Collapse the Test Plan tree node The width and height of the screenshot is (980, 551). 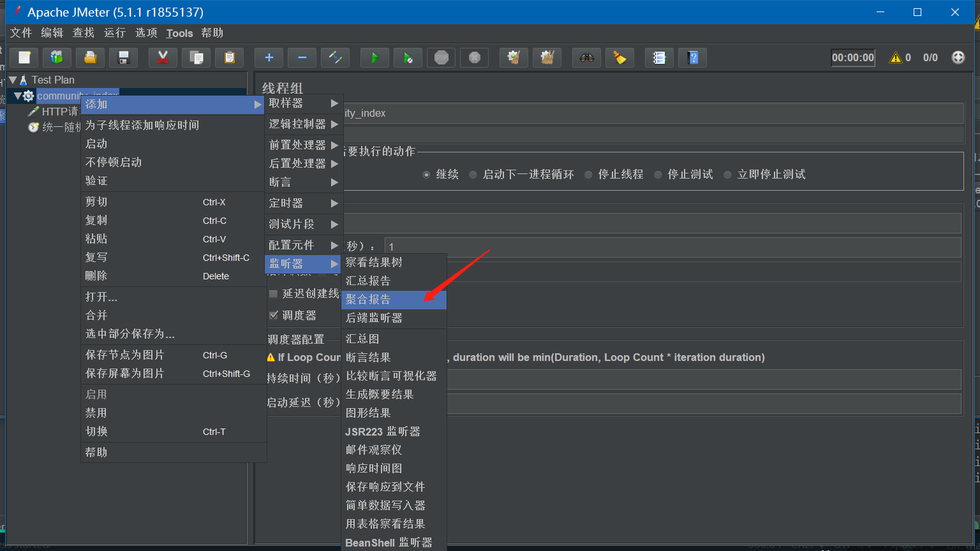[13, 80]
